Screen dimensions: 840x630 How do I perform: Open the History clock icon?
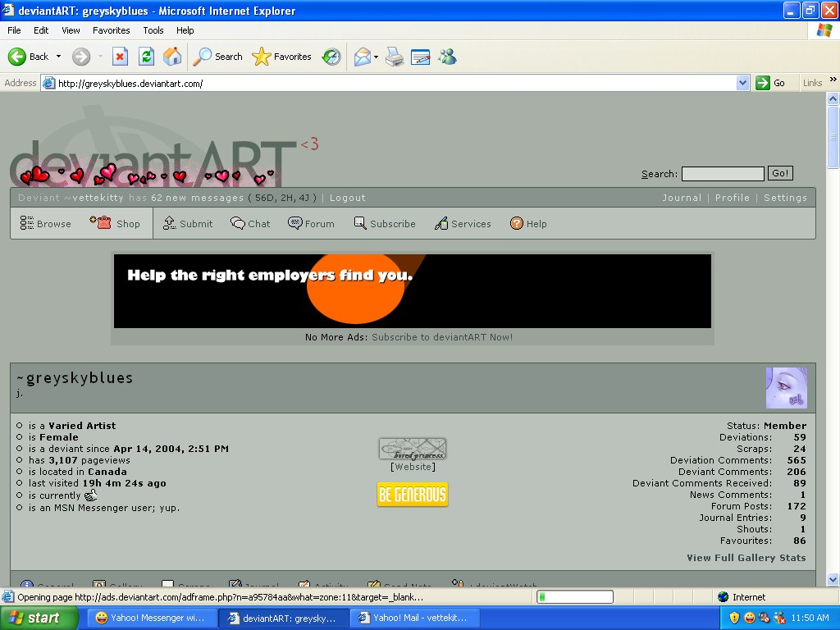point(331,57)
